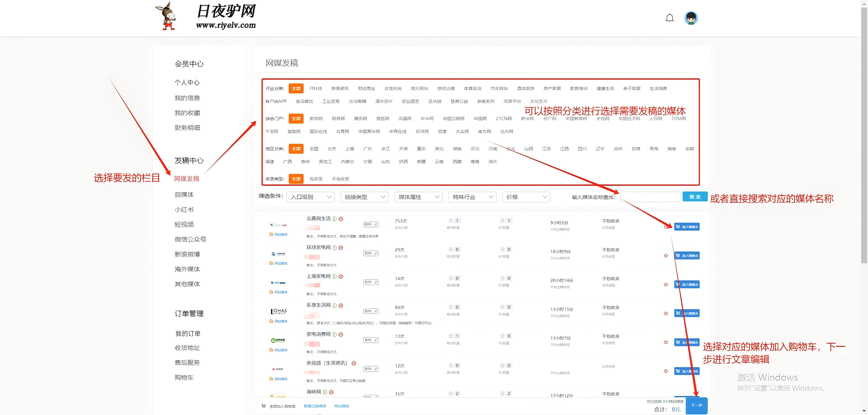Image resolution: width=868 pixels, height=415 pixels.
Task: Select 全部 in the 行业分类 filter row
Action: tap(296, 89)
